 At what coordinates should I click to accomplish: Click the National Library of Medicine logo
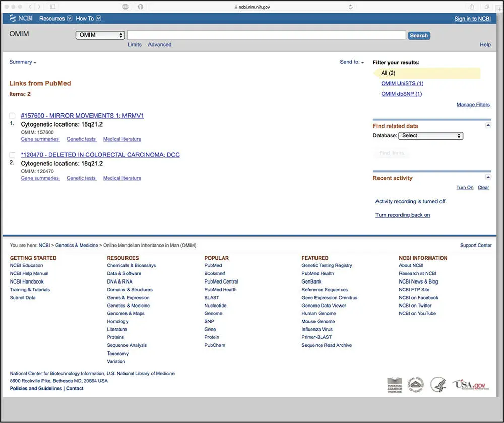395,385
